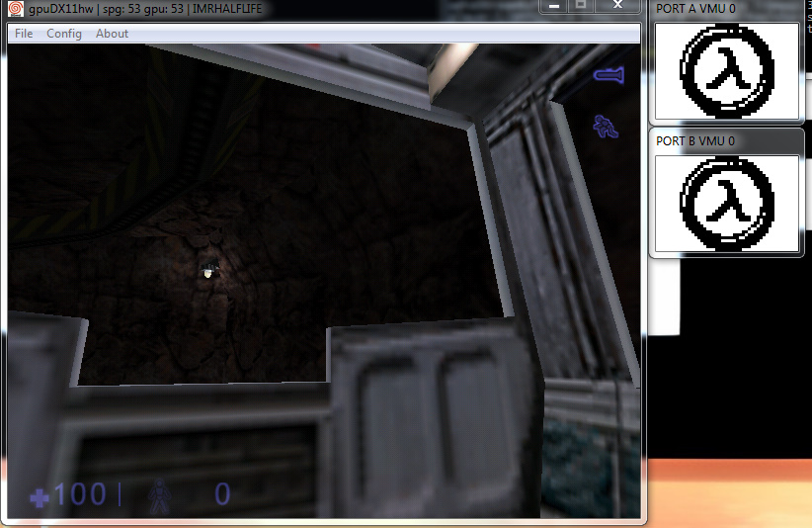Click the PORT A VMU 0 title
This screenshot has height=528, width=812.
(x=695, y=9)
